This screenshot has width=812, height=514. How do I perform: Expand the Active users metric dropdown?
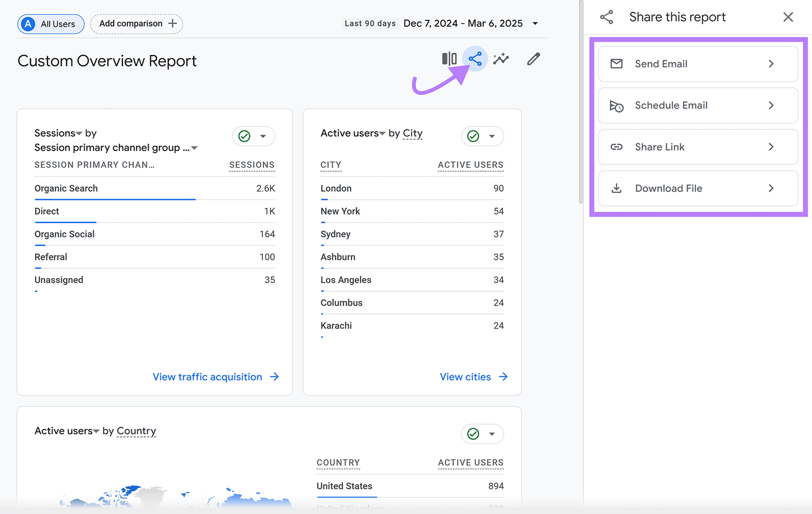[x=382, y=133]
